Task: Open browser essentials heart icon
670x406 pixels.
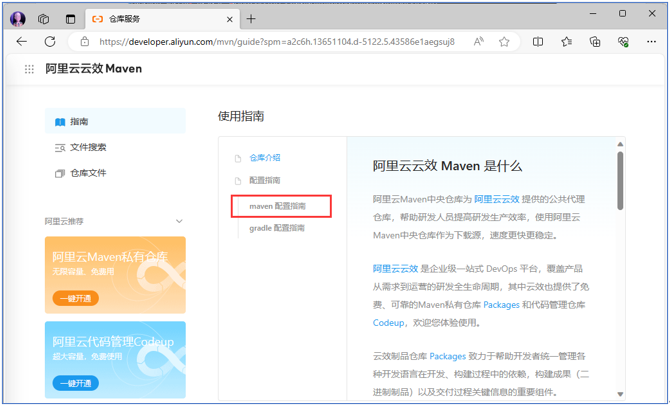Action: pos(623,41)
